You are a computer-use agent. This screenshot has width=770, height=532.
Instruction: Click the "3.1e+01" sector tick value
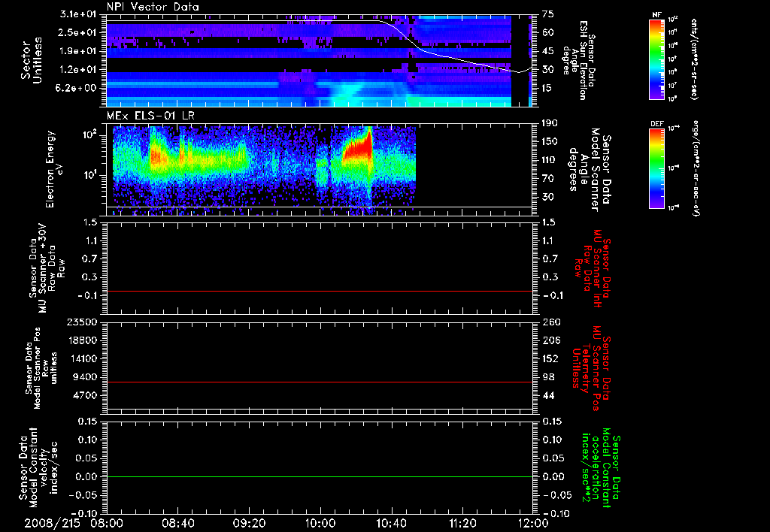point(79,14)
